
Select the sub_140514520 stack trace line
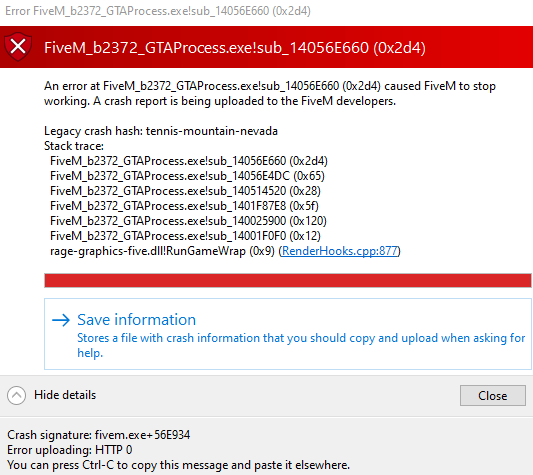pyautogui.click(x=185, y=191)
